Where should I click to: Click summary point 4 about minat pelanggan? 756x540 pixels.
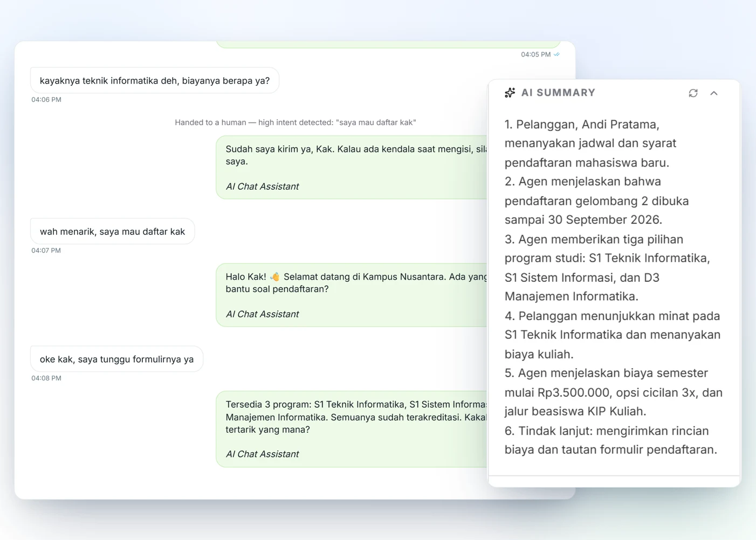point(613,335)
